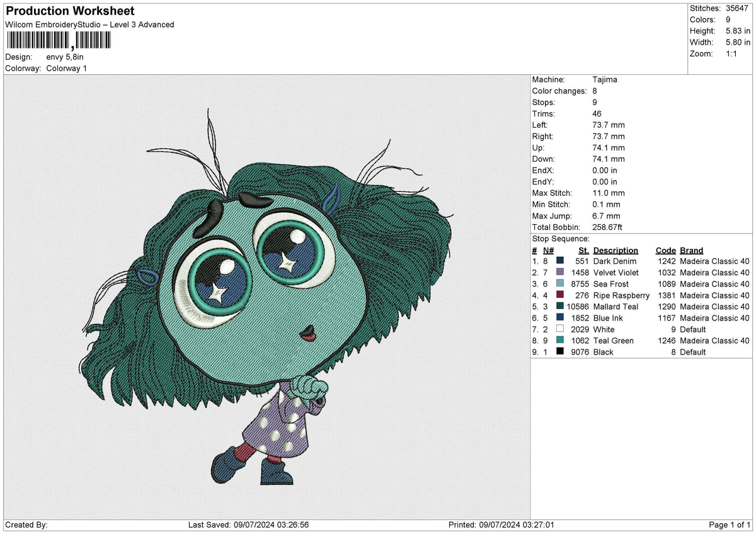This screenshot has height=534, width=756.
Task: Click the thread code '1381'
Action: 667,295
